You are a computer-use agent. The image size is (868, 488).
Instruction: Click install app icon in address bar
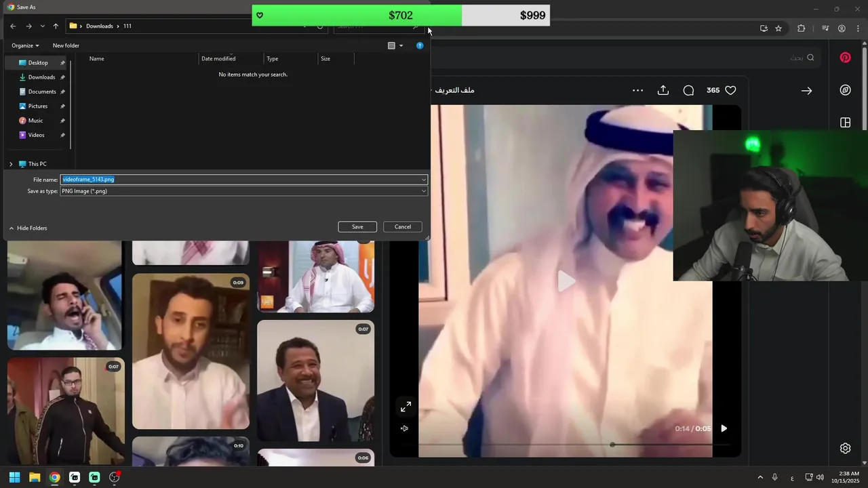coord(764,28)
